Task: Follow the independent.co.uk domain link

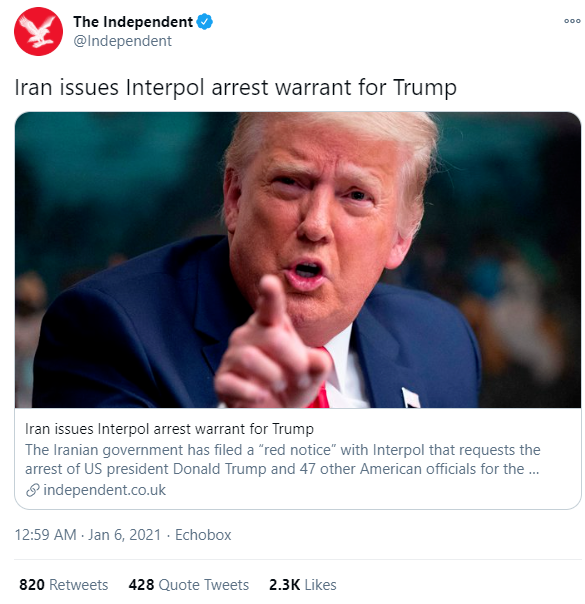Action: coord(104,490)
